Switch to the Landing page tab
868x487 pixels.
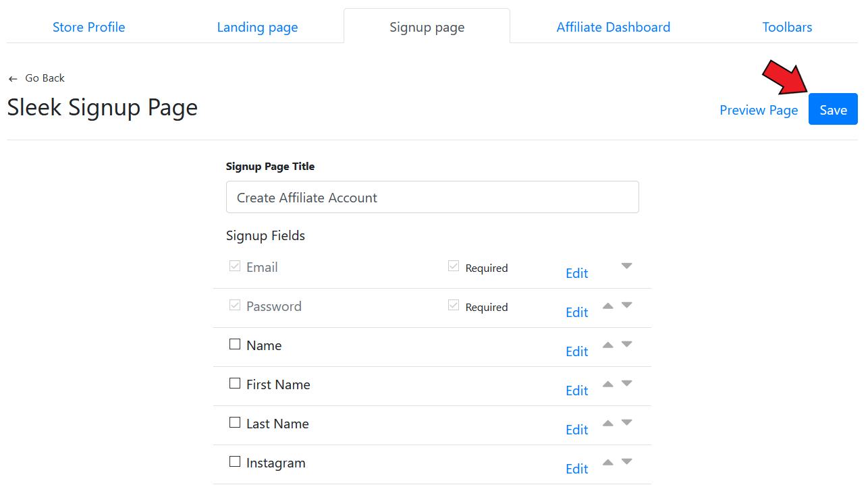coord(257,27)
